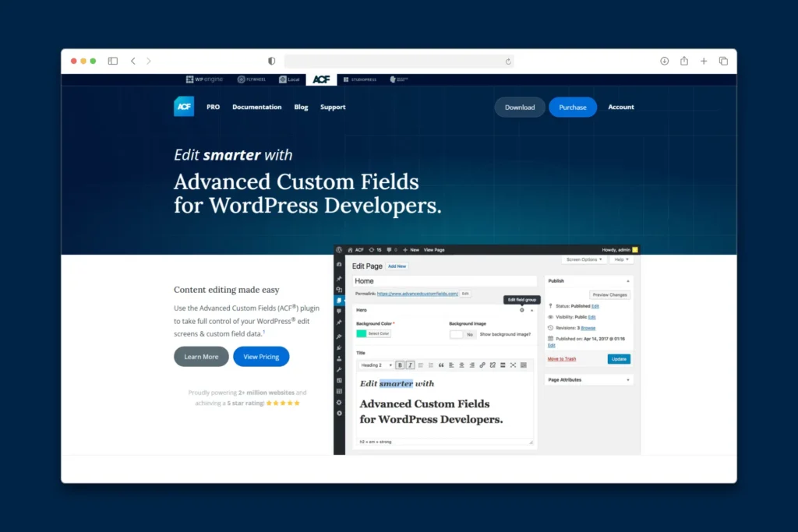Open the privacy shield icon
The width and height of the screenshot is (798, 532).
(272, 61)
